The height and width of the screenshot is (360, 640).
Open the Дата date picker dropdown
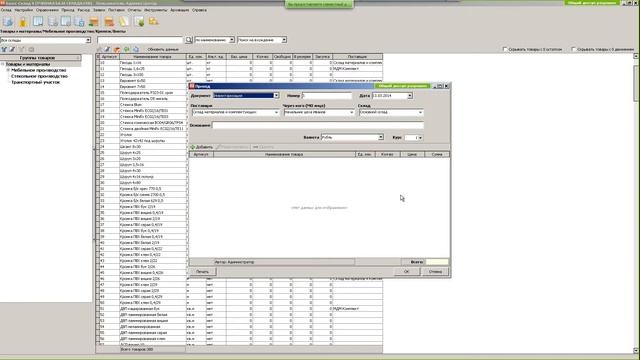tap(410, 96)
